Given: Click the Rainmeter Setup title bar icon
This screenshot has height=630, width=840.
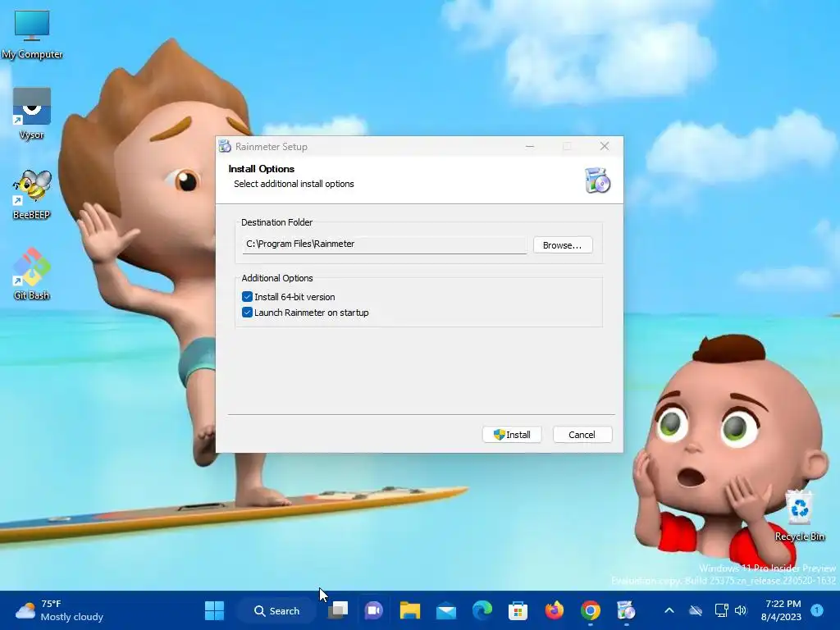Looking at the screenshot, I should (225, 146).
